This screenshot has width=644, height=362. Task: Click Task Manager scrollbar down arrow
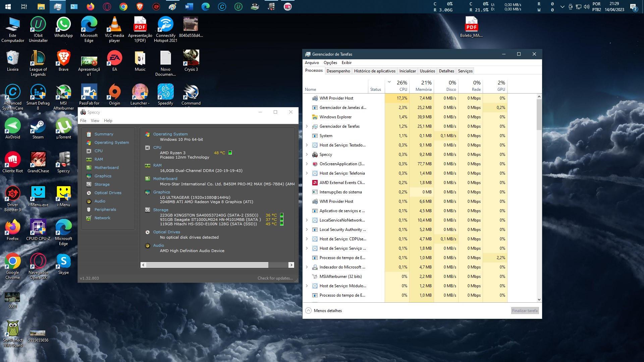tap(539, 300)
